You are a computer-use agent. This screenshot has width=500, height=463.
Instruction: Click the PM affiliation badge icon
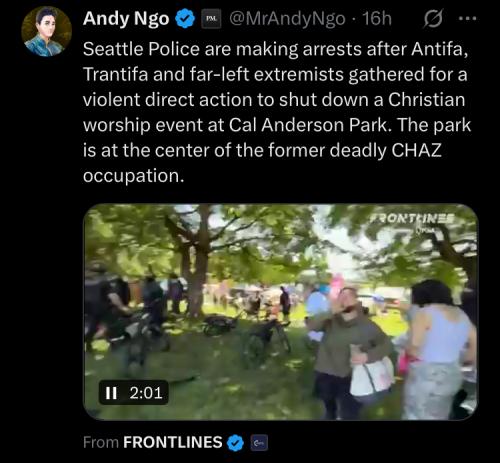click(x=212, y=19)
